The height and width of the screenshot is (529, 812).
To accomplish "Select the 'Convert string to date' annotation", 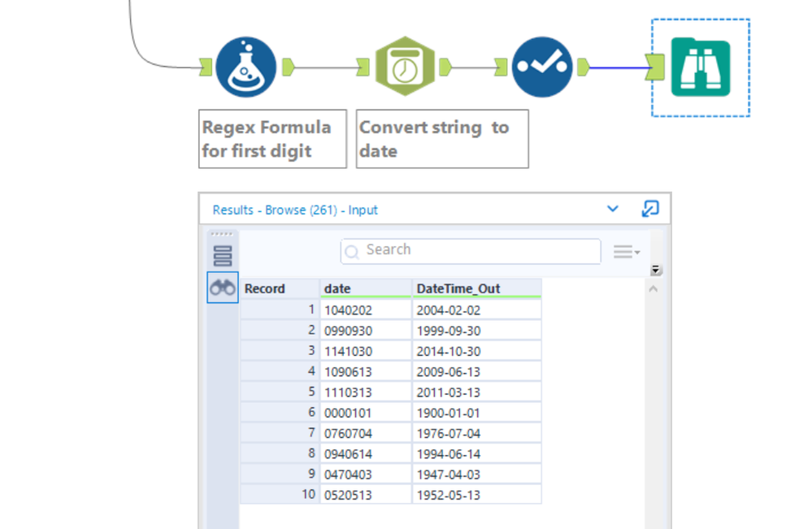I will tap(442, 139).
